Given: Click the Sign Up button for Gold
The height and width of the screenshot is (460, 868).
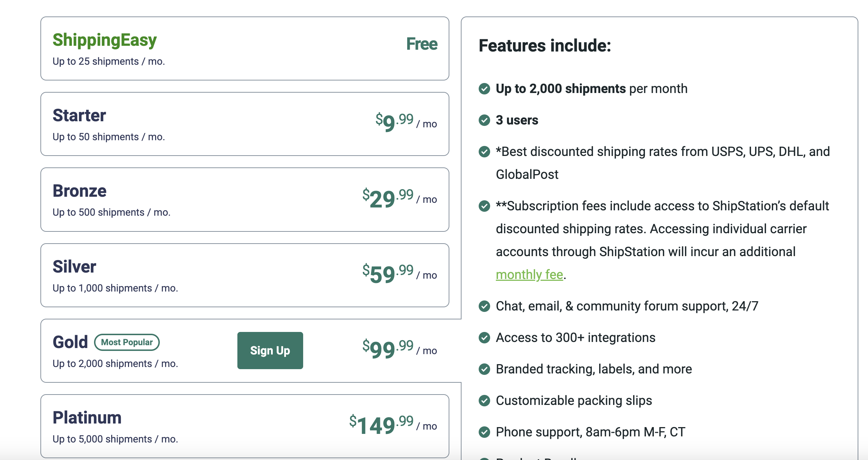Looking at the screenshot, I should pyautogui.click(x=270, y=351).
